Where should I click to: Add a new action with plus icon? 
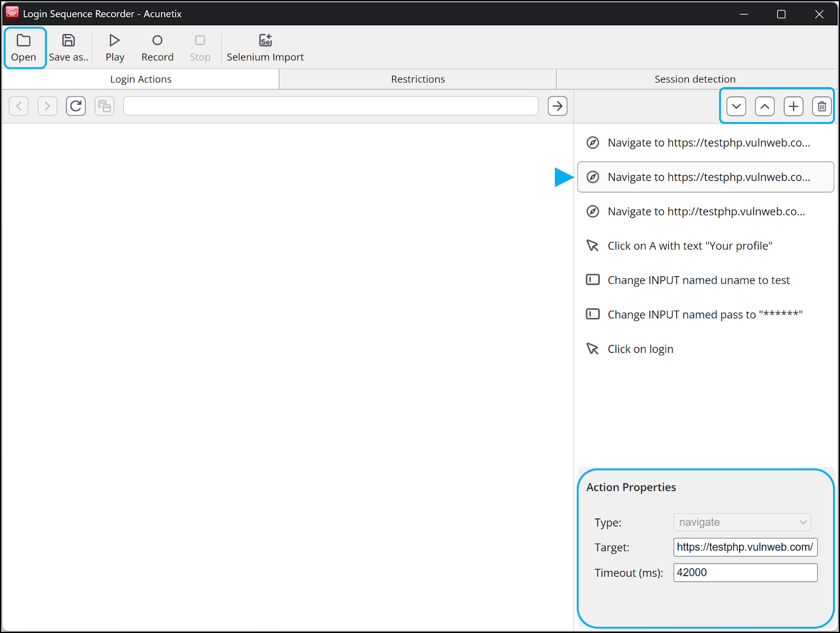793,107
